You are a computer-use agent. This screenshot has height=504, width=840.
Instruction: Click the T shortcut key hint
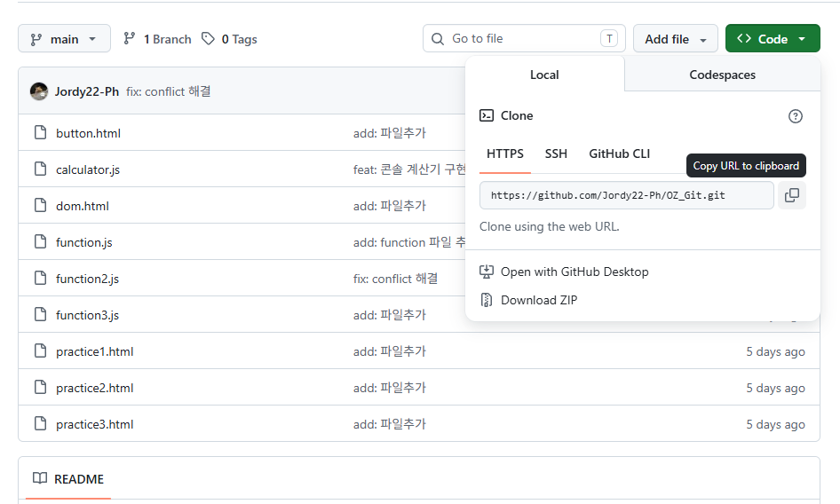tap(609, 38)
